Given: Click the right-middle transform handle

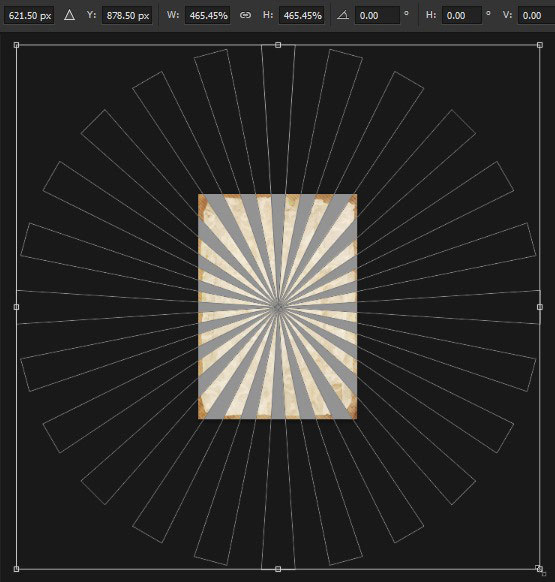Looking at the screenshot, I should 540,307.
